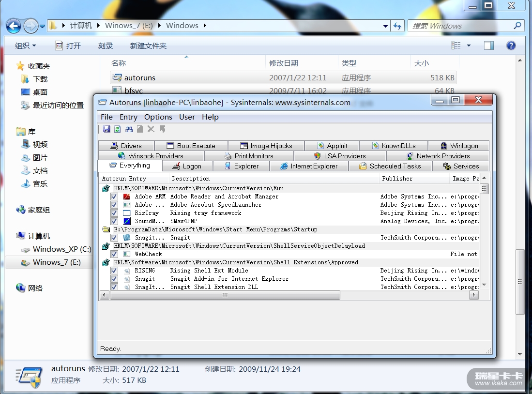Click the Snagit startup entry icon
Viewport: 532px width, 394px height.
coord(126,238)
